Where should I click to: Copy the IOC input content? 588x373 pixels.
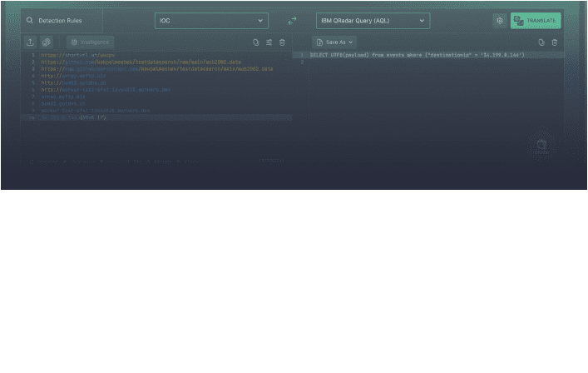(x=256, y=42)
